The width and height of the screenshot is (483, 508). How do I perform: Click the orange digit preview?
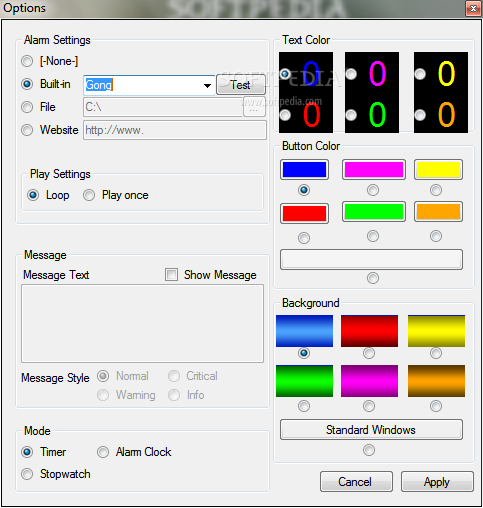[x=446, y=115]
